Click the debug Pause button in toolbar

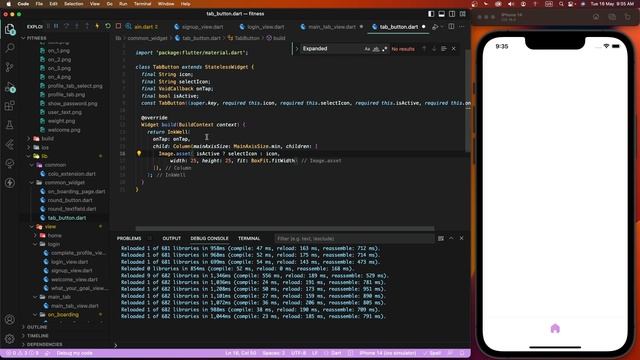(56, 27)
